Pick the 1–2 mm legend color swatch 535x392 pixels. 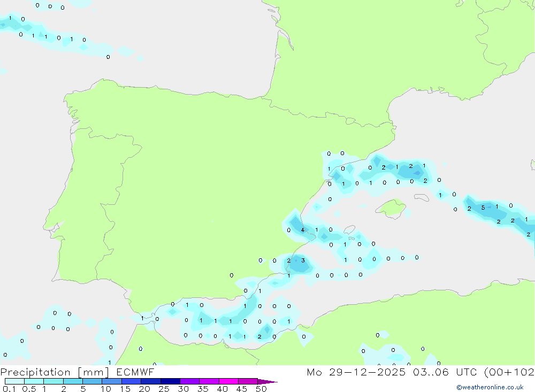click(x=53, y=381)
